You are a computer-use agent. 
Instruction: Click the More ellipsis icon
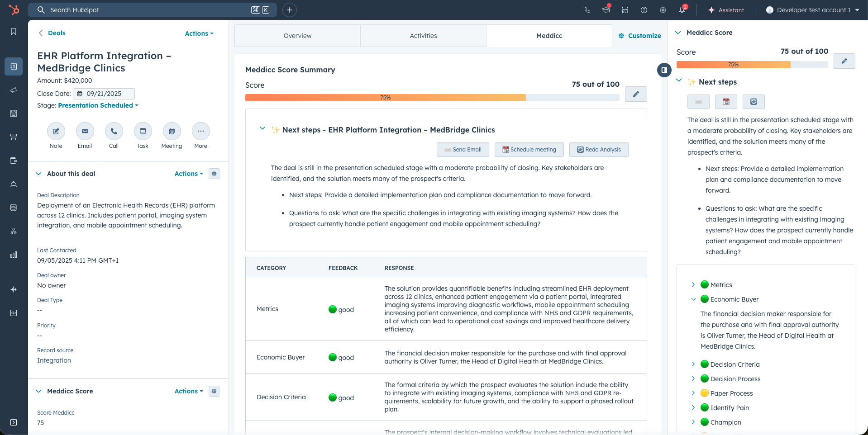[x=200, y=132]
